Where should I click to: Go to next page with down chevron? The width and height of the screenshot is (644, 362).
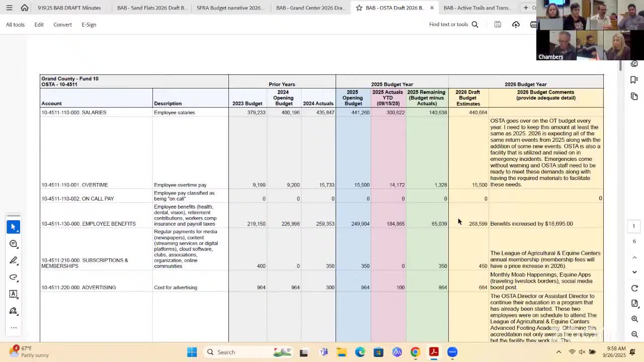pyautogui.click(x=634, y=272)
